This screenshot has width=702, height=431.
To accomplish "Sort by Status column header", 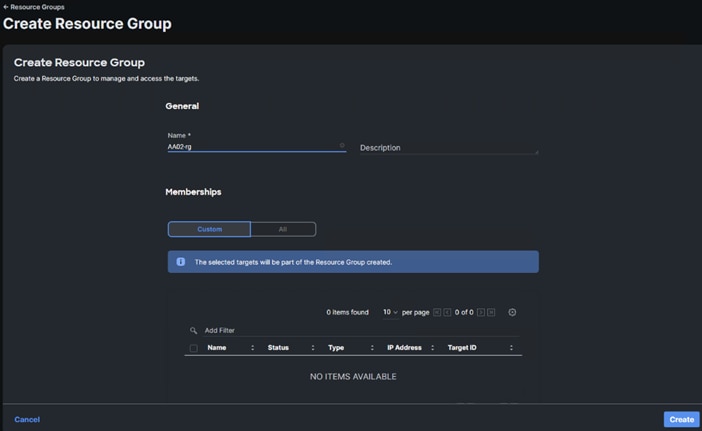I will [278, 348].
